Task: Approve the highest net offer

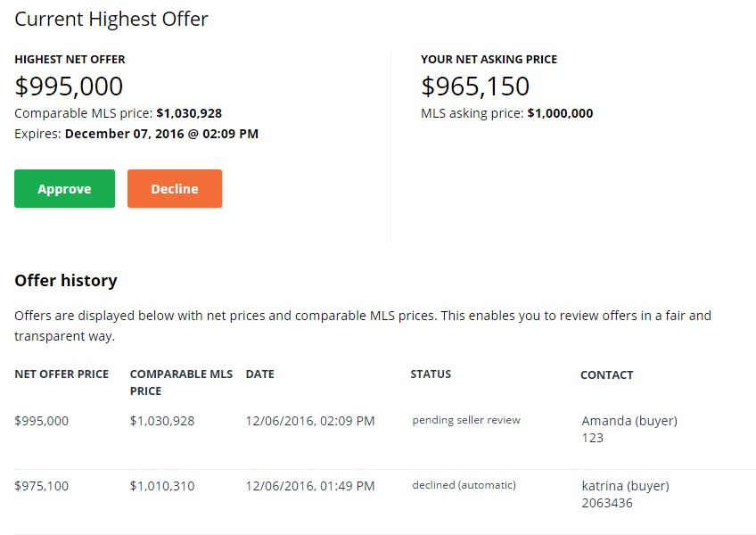Action: click(64, 189)
